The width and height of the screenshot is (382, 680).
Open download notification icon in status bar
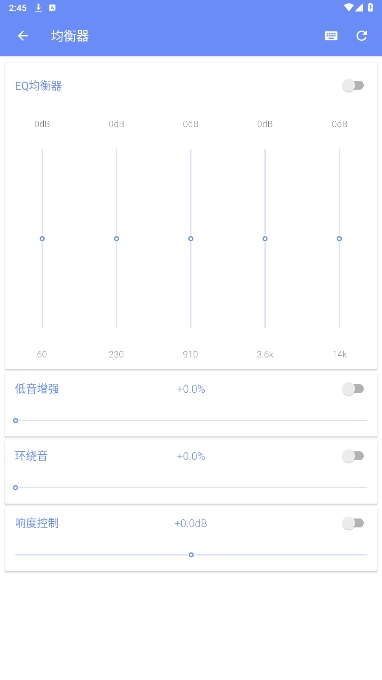pyautogui.click(x=38, y=7)
